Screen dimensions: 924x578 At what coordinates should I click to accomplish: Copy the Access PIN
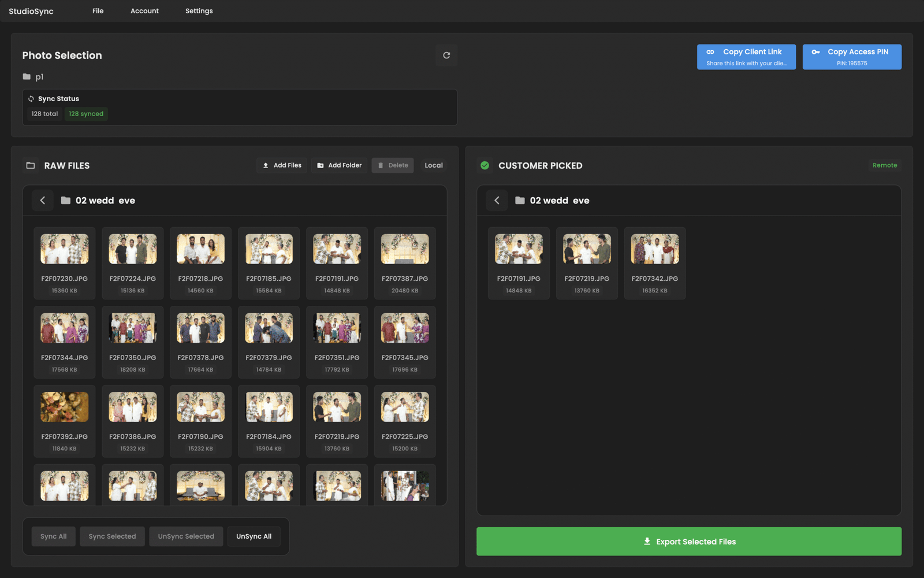(851, 57)
